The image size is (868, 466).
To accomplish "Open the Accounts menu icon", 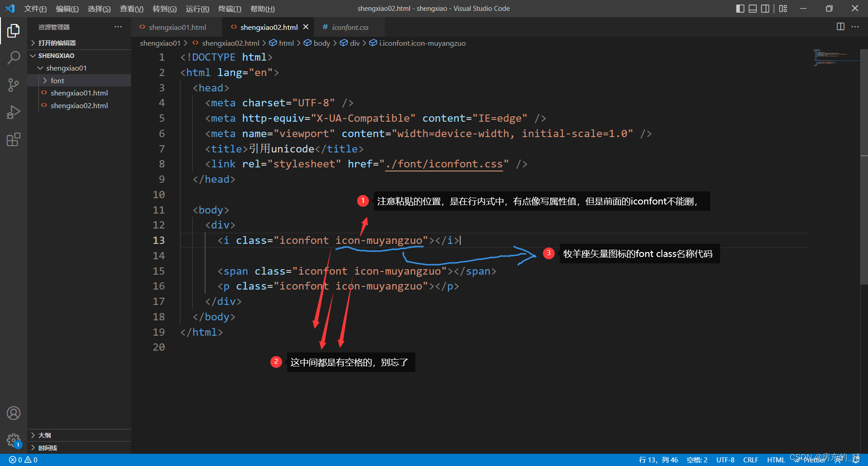I will 14,413.
